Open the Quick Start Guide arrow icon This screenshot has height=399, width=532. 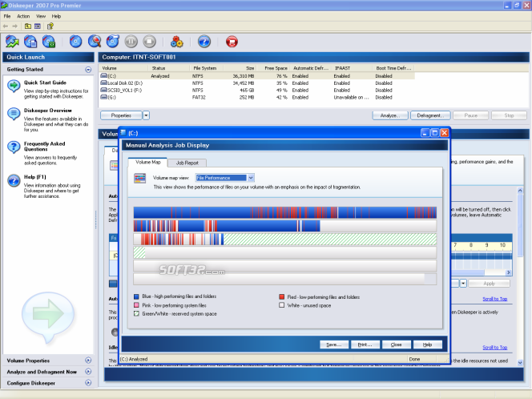(x=14, y=86)
